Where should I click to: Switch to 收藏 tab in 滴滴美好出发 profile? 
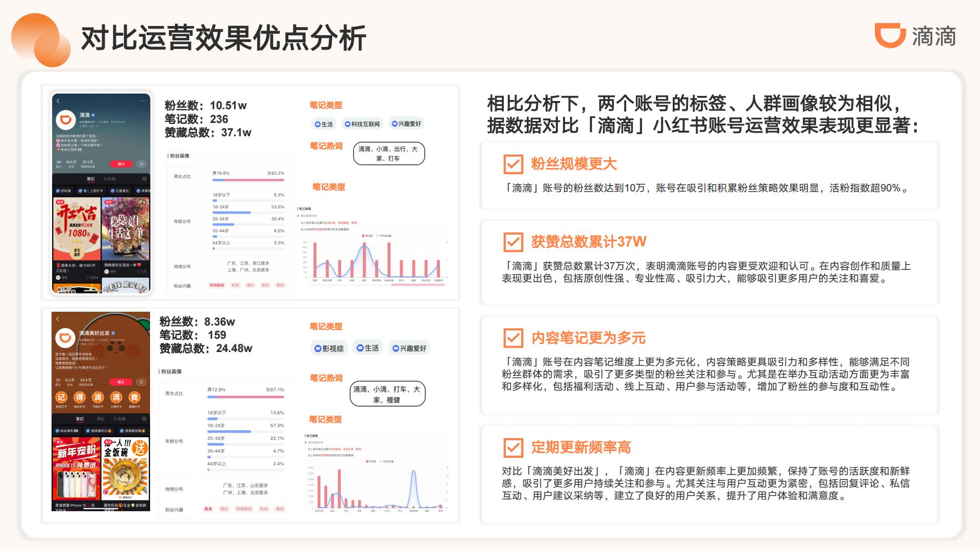(120, 419)
